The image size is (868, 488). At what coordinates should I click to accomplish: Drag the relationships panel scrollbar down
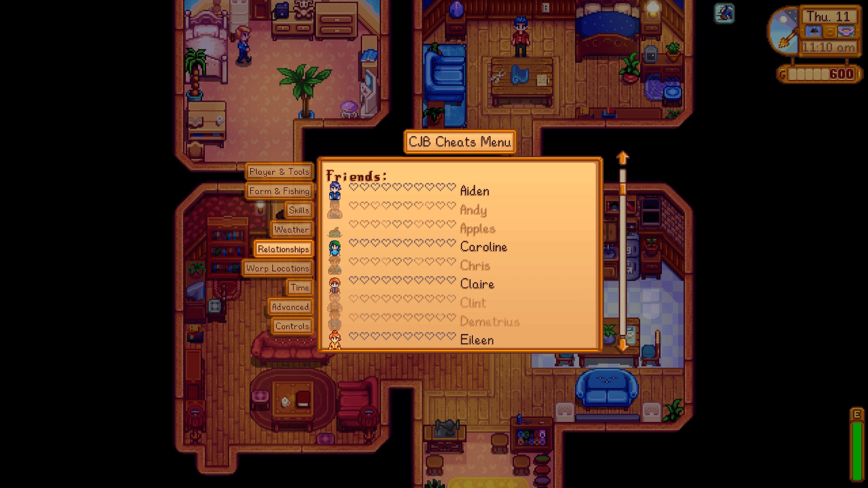point(623,345)
